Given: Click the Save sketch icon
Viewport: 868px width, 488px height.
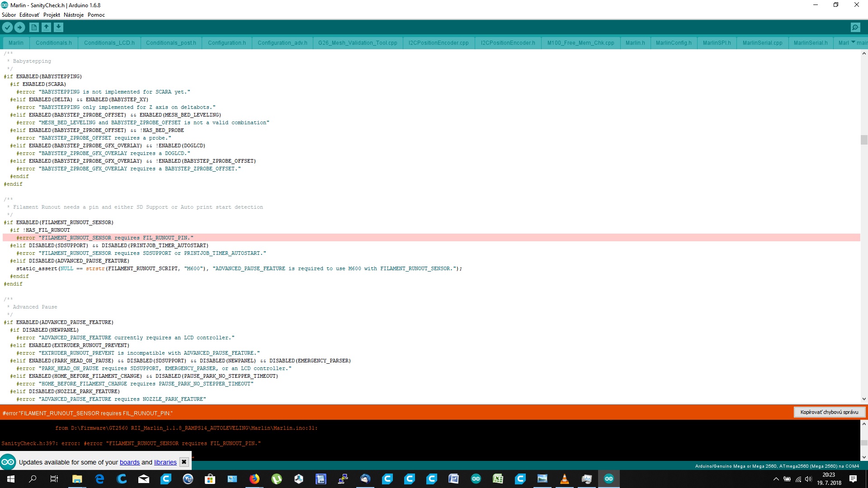Looking at the screenshot, I should (58, 28).
